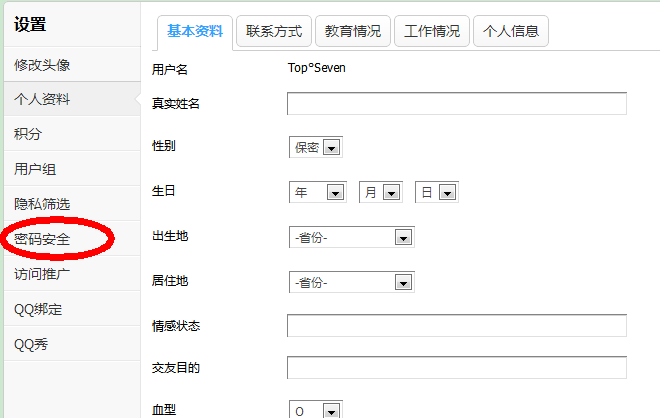Click the 情感状态 label
The height and width of the screenshot is (418, 660).
[176, 326]
